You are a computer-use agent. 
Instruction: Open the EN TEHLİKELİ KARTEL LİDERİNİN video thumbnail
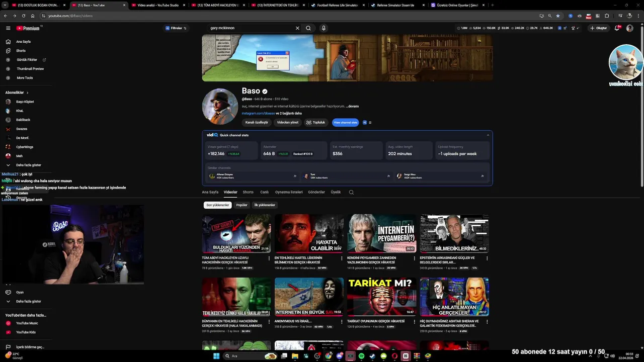pyautogui.click(x=309, y=234)
